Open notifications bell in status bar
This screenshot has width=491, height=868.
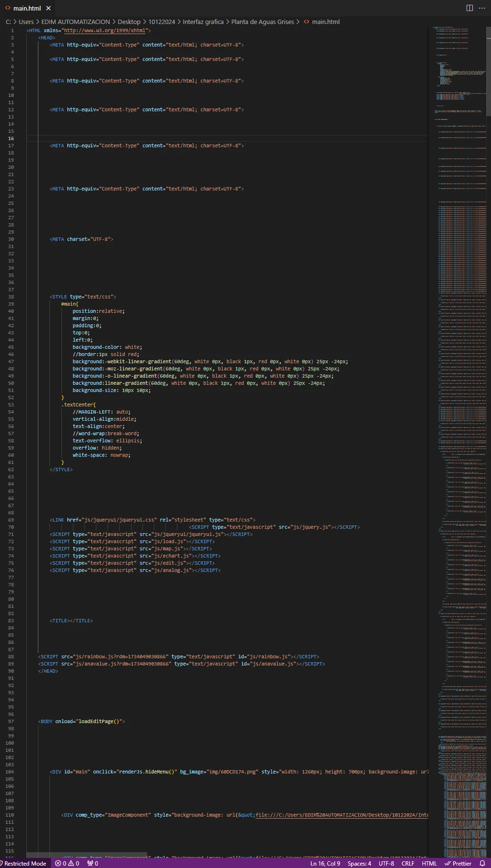point(482,863)
